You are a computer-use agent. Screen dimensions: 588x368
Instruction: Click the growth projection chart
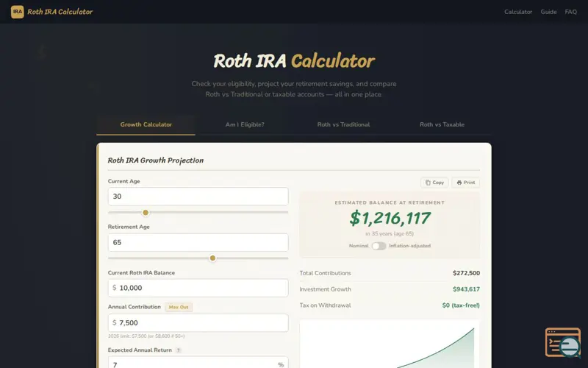(390, 344)
